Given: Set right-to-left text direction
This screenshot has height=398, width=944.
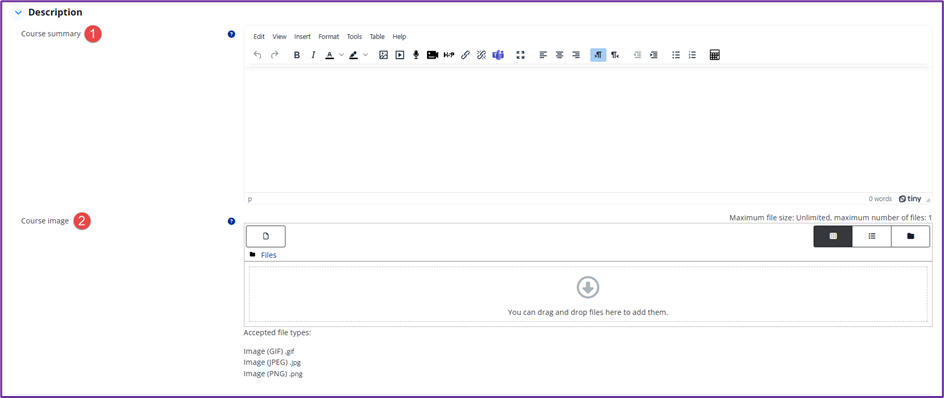Looking at the screenshot, I should coord(615,55).
